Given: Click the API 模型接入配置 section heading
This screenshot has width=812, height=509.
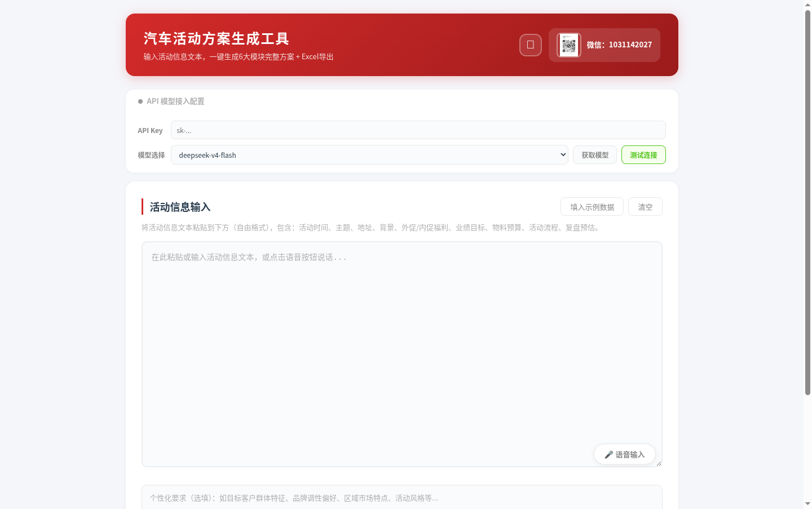Looking at the screenshot, I should click(x=175, y=101).
